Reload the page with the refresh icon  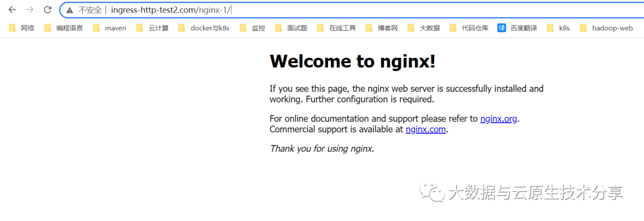[x=48, y=10]
